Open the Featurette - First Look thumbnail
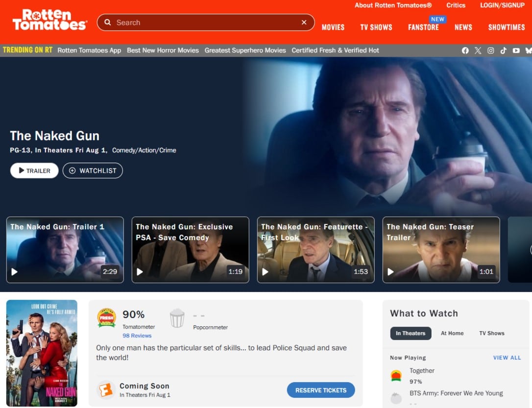 click(x=315, y=250)
